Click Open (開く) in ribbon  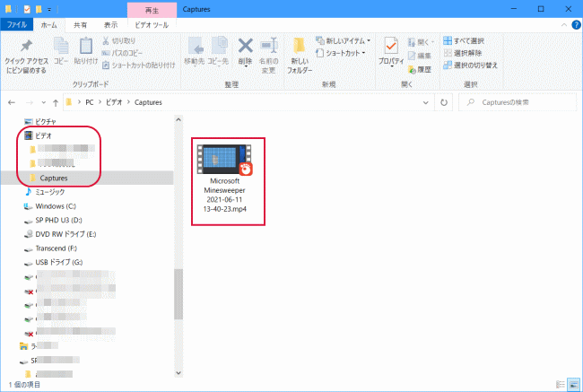click(x=421, y=42)
